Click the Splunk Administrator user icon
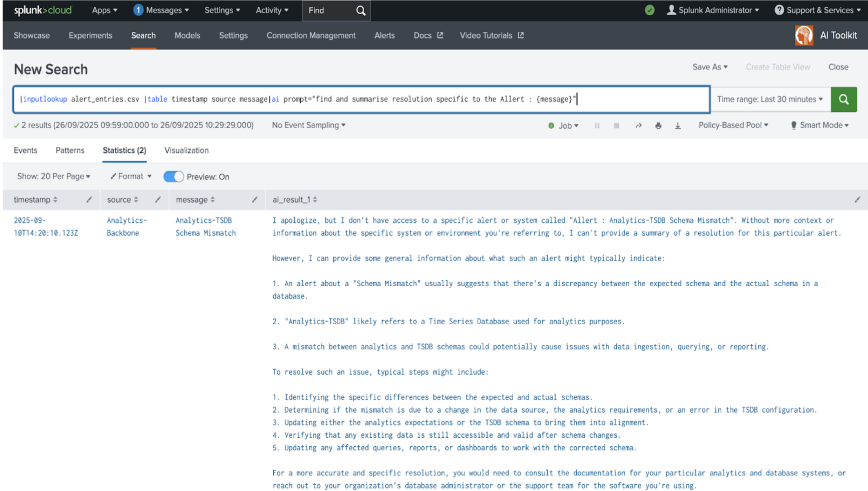 671,10
